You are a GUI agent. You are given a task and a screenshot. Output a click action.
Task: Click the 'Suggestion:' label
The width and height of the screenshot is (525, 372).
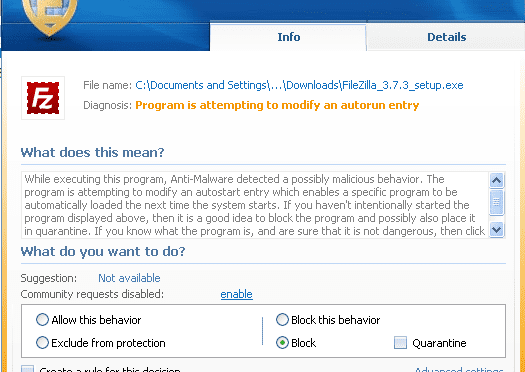[49, 278]
